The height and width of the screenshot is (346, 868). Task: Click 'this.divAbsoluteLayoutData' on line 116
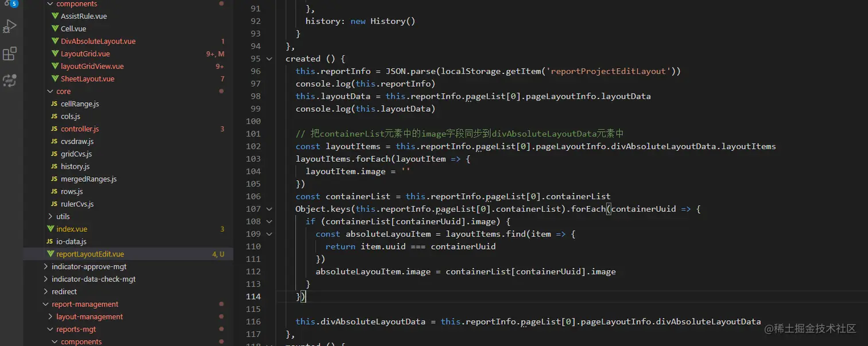pos(360,322)
